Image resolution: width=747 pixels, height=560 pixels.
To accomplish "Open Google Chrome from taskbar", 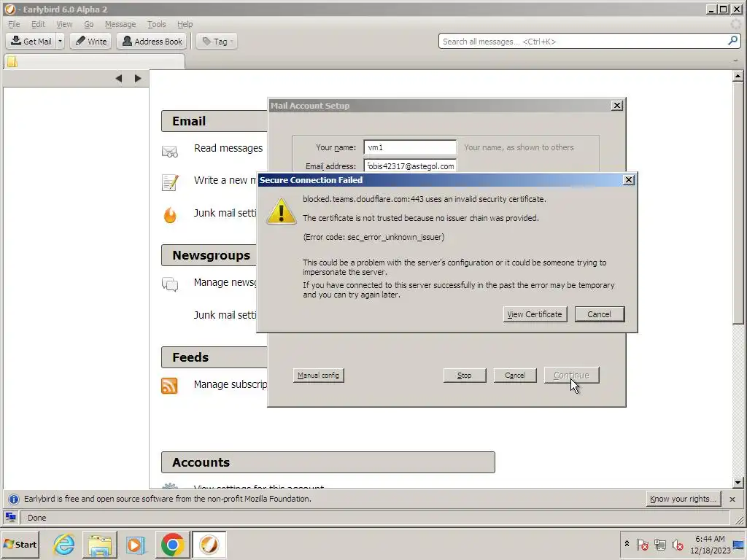I will coord(172,544).
